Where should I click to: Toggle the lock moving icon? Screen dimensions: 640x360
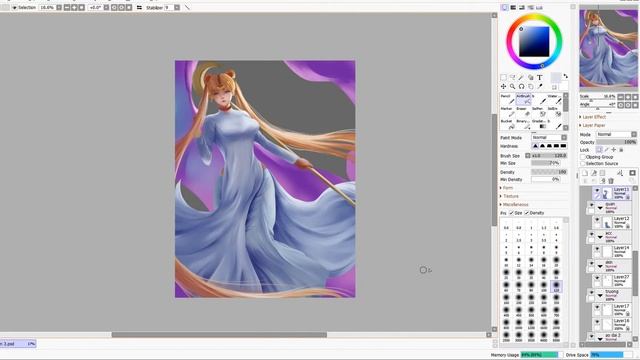(613, 150)
